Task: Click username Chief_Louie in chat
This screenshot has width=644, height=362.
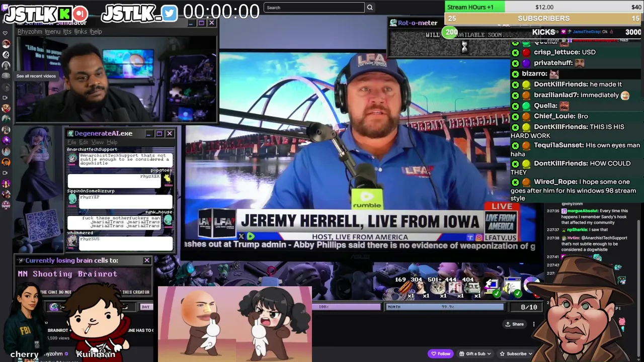Action: tap(554, 116)
